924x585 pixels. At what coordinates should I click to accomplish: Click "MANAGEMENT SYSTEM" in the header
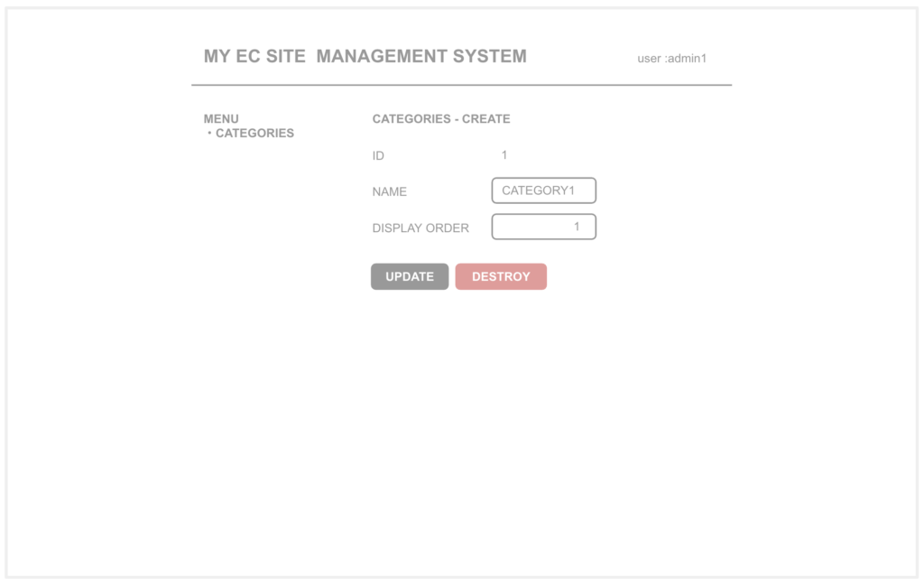tap(421, 56)
